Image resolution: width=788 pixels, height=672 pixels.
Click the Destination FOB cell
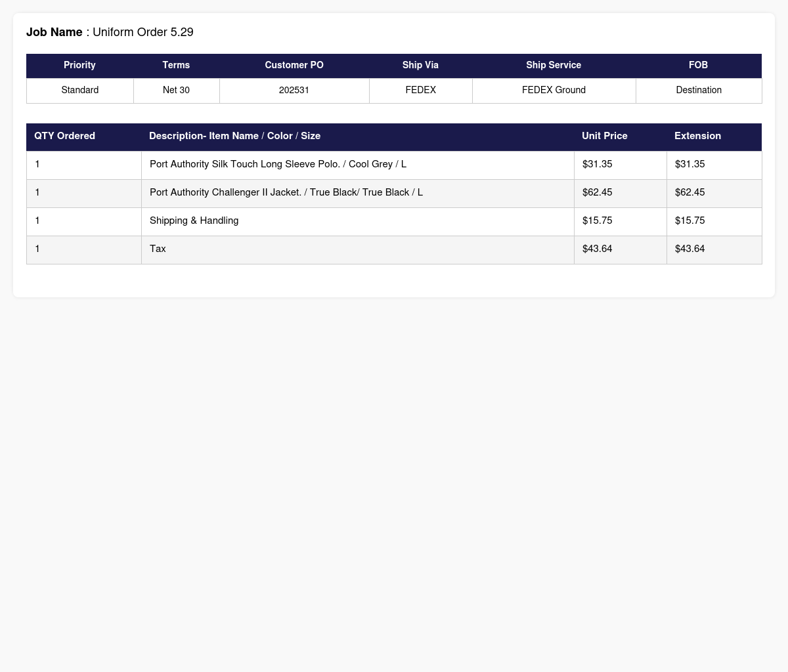pos(699,91)
